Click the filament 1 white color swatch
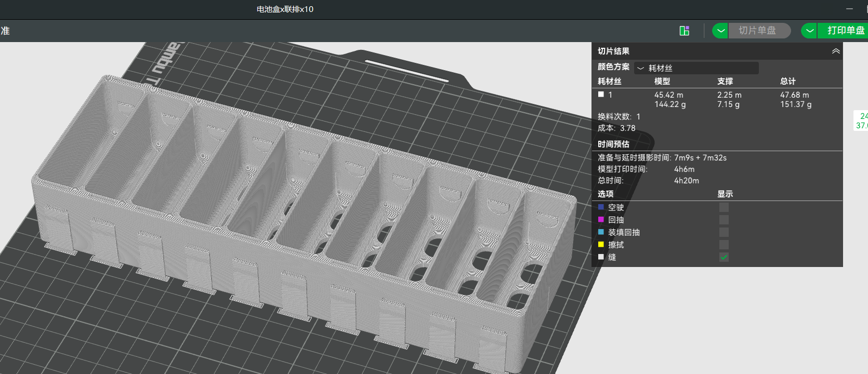 601,95
